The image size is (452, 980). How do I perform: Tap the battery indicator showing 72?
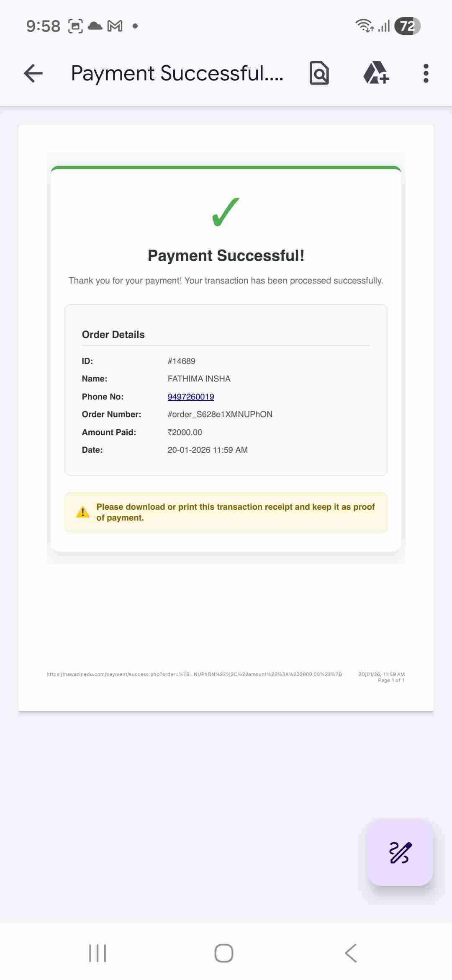point(407,26)
